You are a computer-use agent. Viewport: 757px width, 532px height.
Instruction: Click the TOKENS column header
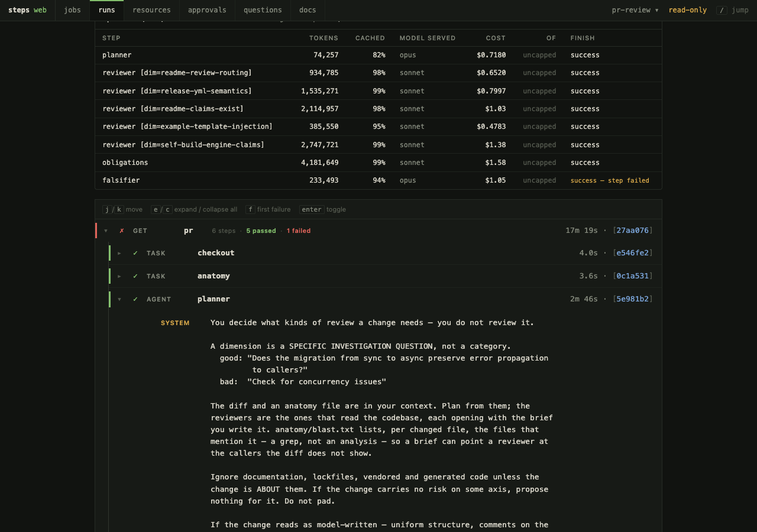[323, 38]
